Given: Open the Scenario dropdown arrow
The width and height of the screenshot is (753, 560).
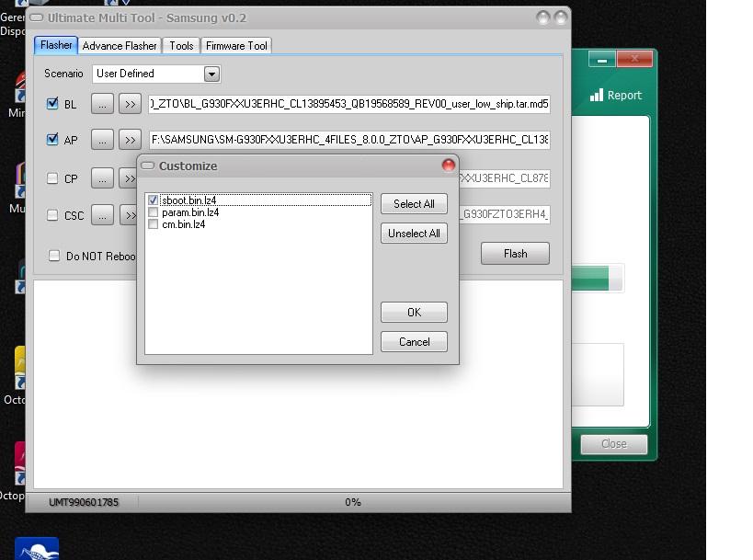Looking at the screenshot, I should (x=211, y=74).
